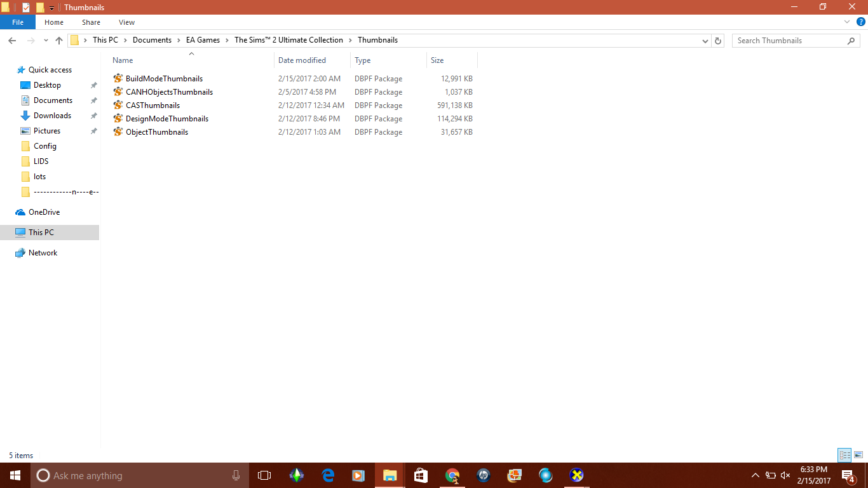Open Google Chrome from the taskbar

tap(452, 475)
